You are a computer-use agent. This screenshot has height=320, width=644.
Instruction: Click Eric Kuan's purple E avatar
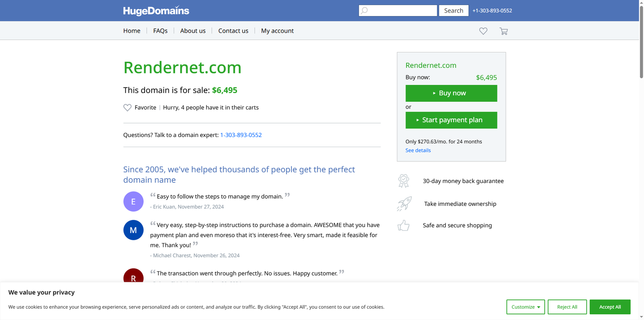click(x=133, y=202)
